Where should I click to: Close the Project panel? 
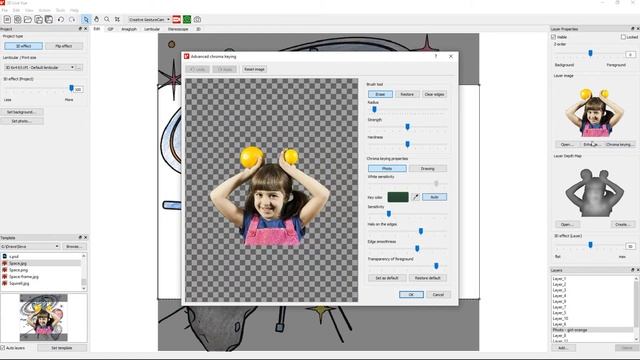pos(85,29)
